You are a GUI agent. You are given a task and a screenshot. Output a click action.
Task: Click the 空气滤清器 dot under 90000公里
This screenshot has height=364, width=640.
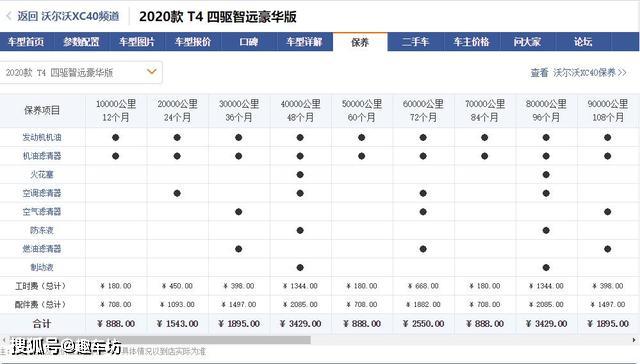click(608, 212)
